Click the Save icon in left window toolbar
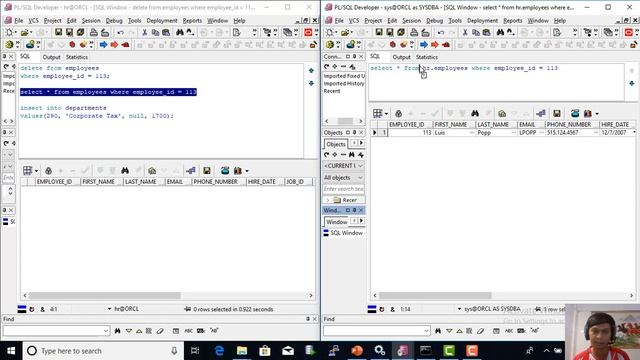 (58, 32)
